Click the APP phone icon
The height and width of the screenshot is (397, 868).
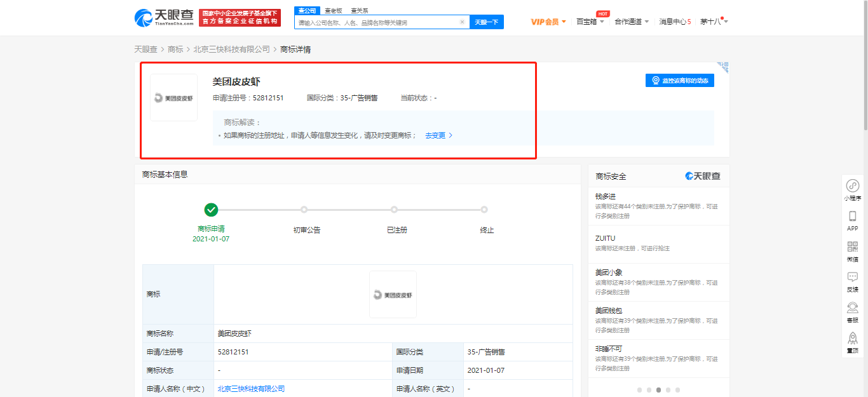852,217
